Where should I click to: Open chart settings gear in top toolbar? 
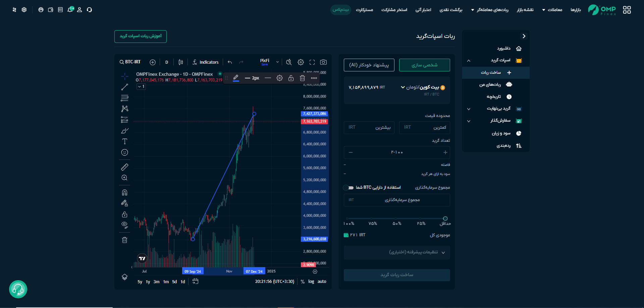pyautogui.click(x=301, y=62)
